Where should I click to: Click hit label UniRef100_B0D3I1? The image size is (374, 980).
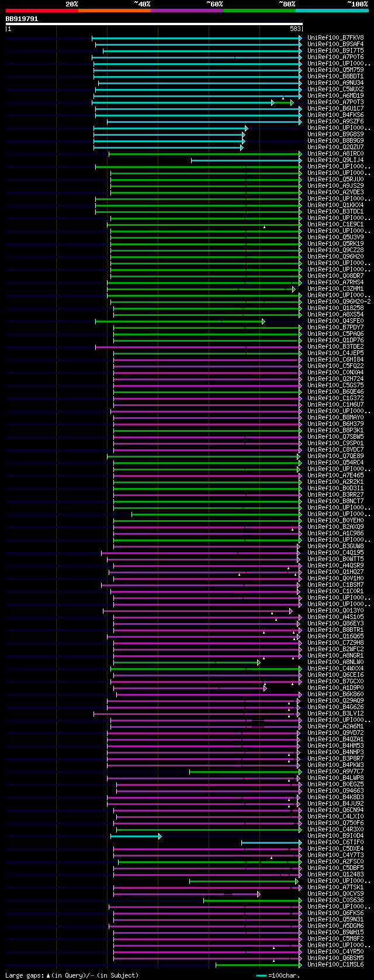click(x=335, y=488)
